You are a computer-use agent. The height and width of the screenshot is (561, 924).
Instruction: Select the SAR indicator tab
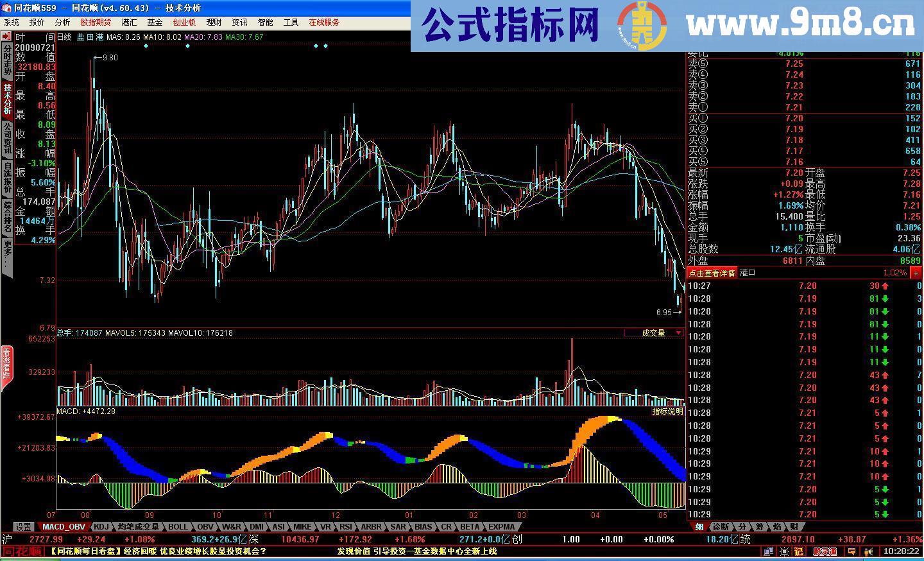[398, 527]
